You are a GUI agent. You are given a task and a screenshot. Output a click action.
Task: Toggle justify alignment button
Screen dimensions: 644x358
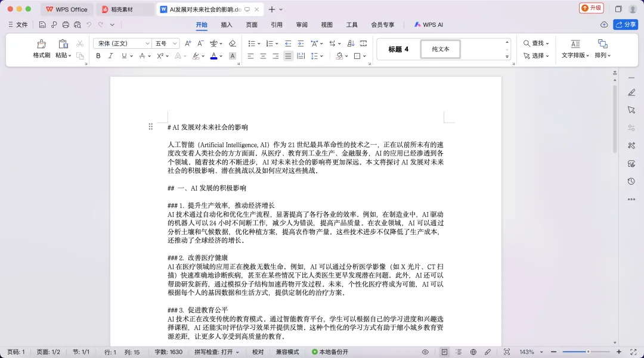[x=289, y=56]
